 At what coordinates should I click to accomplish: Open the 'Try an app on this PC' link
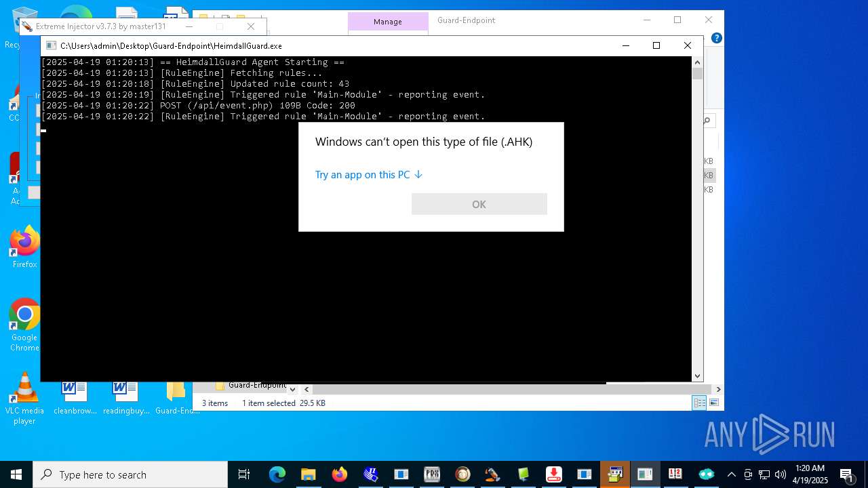[x=369, y=175]
